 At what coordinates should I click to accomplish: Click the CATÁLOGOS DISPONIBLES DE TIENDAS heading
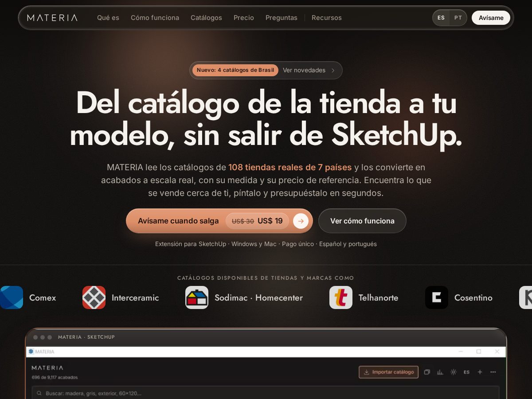(266, 278)
